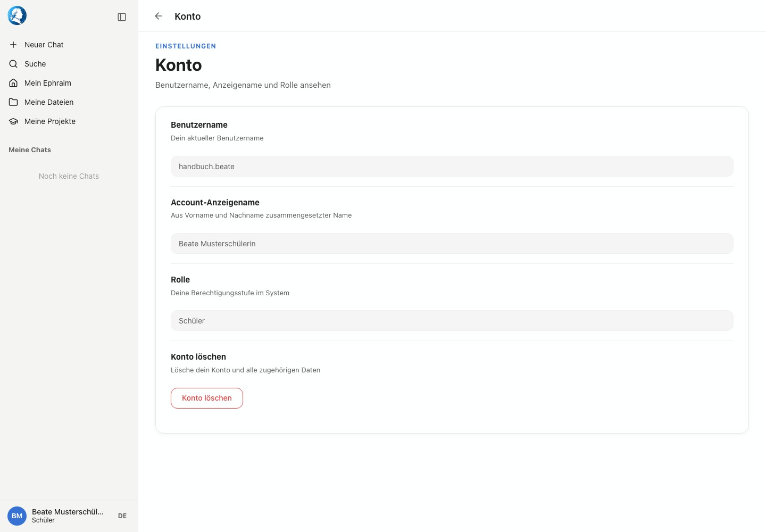This screenshot has height=532, width=766.
Task: Switch language via the DE button
Action: pyautogui.click(x=122, y=516)
